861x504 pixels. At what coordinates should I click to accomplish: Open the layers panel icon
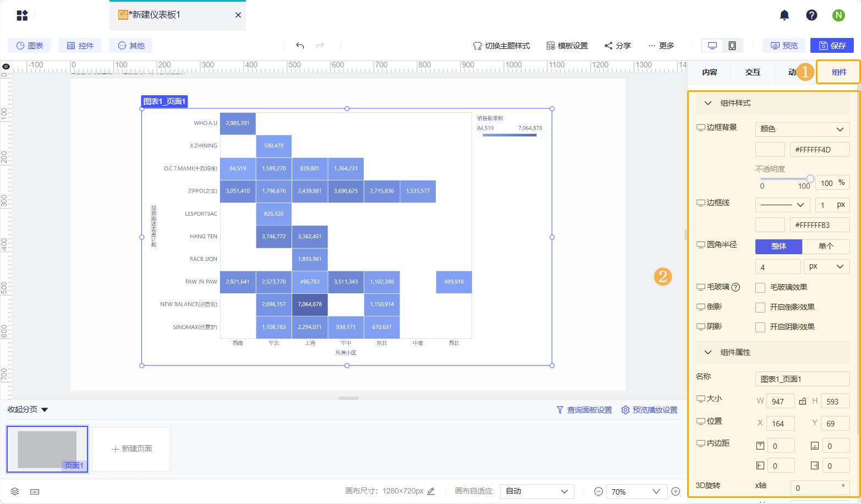[x=15, y=491]
